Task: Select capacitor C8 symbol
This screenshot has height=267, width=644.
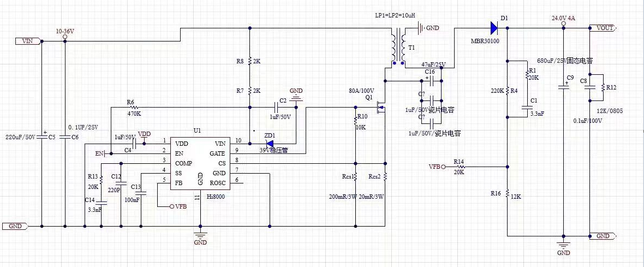Action: click(x=589, y=87)
